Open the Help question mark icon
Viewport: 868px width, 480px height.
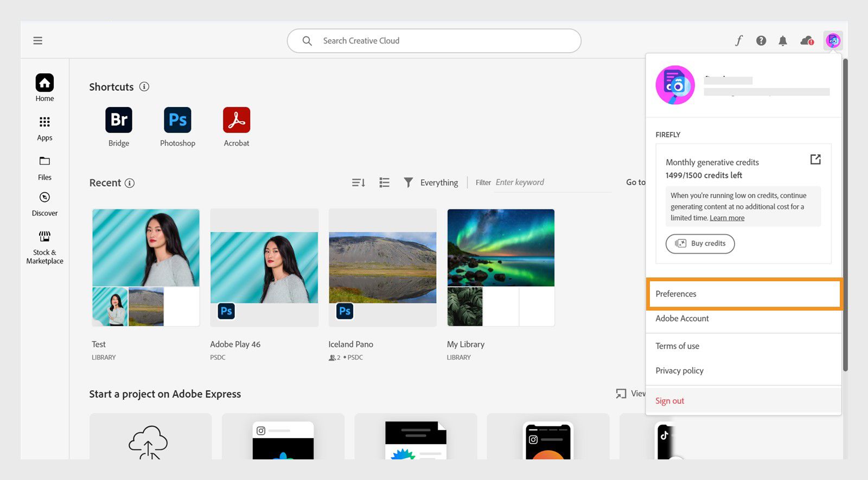(761, 41)
